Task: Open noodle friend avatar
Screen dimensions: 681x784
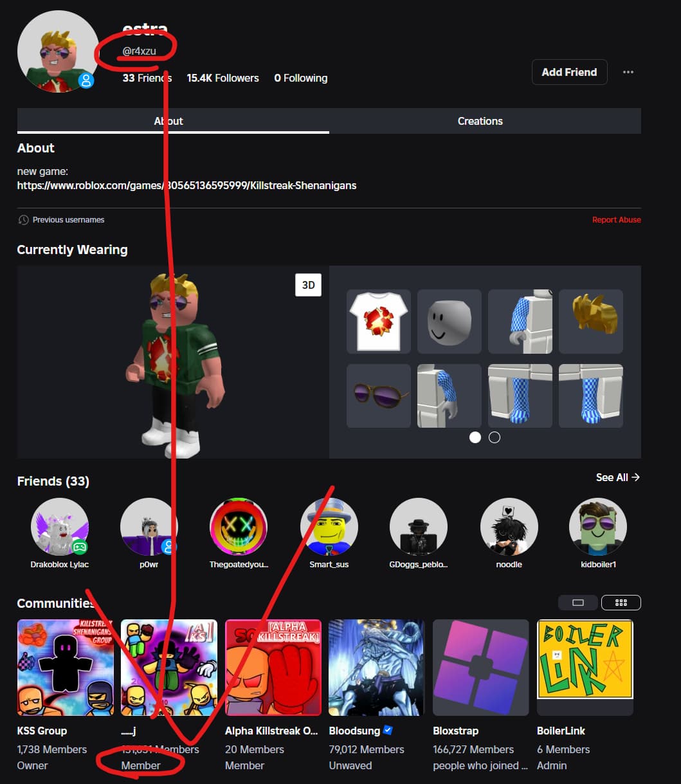Action: [509, 527]
